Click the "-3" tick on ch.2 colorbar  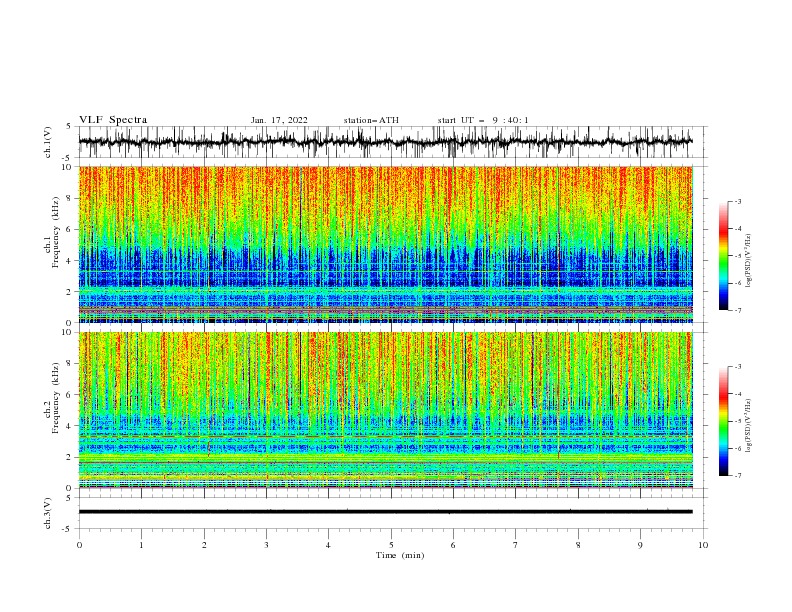pyautogui.click(x=738, y=367)
